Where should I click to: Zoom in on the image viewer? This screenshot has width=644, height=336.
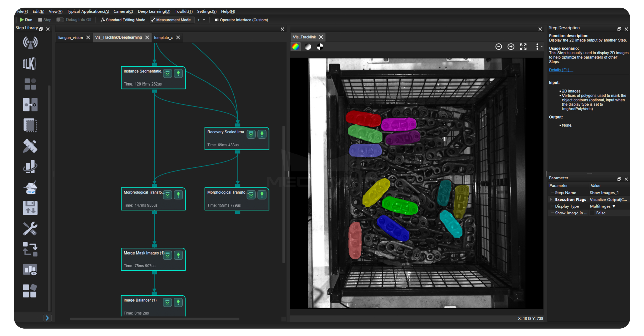click(x=511, y=47)
